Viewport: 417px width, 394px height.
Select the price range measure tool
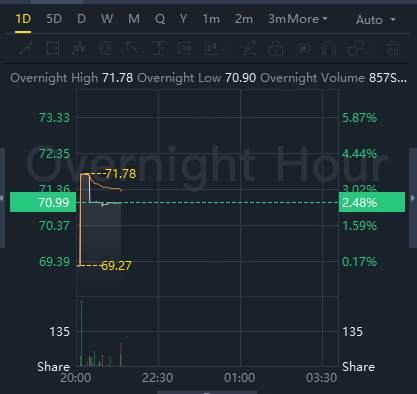(158, 48)
